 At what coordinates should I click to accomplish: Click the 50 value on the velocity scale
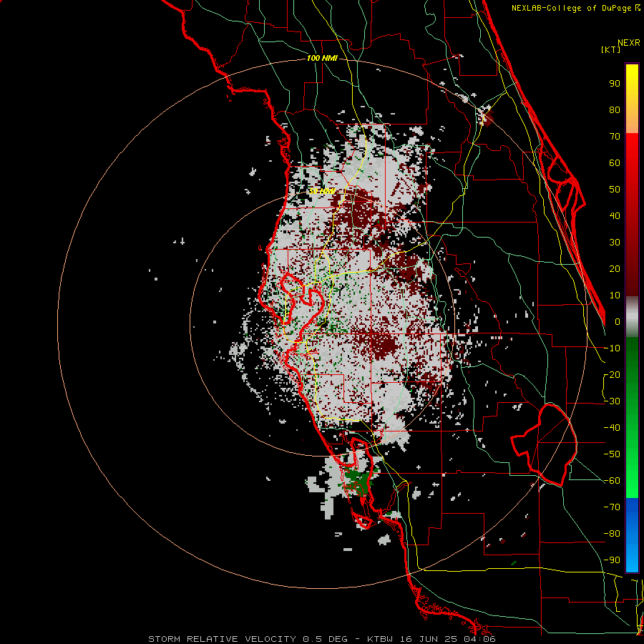pos(615,190)
